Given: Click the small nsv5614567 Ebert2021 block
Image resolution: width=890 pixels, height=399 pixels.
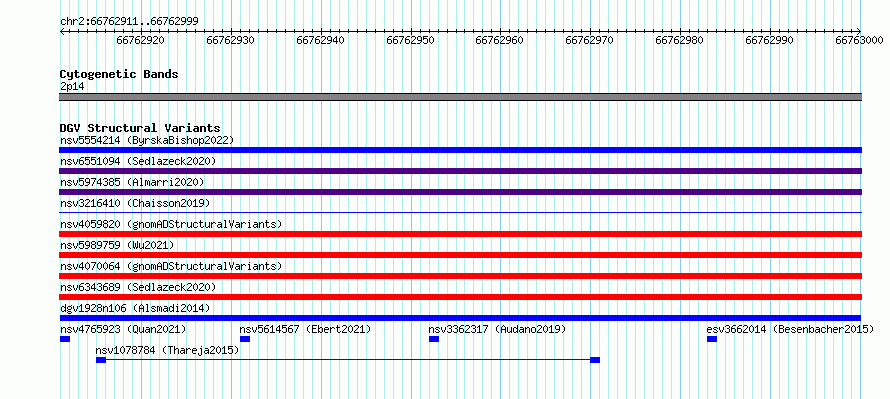Looking at the screenshot, I should [245, 339].
